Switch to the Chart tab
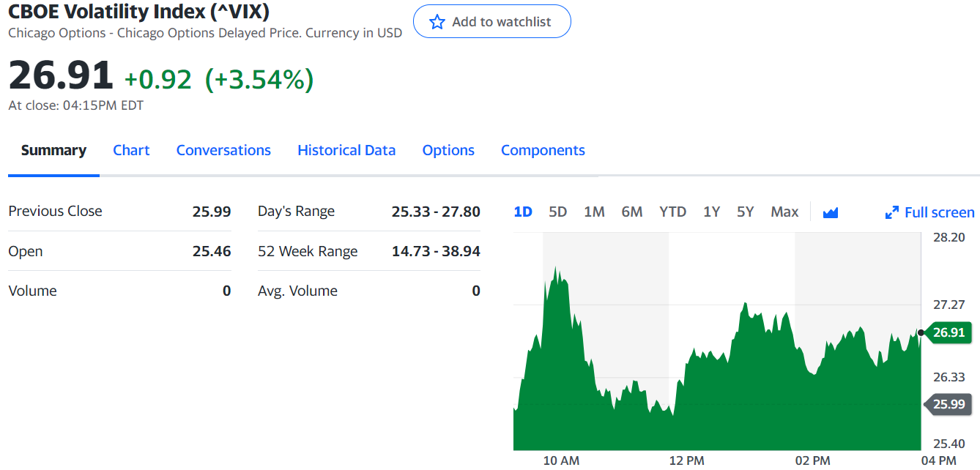The image size is (980, 470). [131, 150]
